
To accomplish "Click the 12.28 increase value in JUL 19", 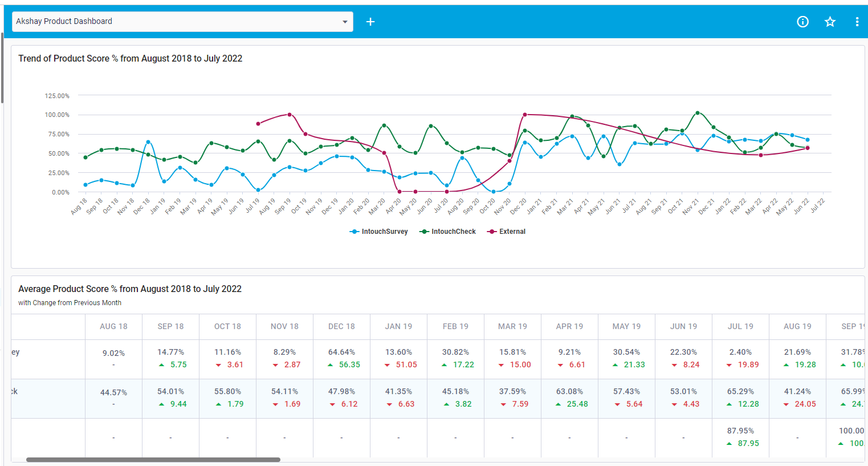I will 748,404.
